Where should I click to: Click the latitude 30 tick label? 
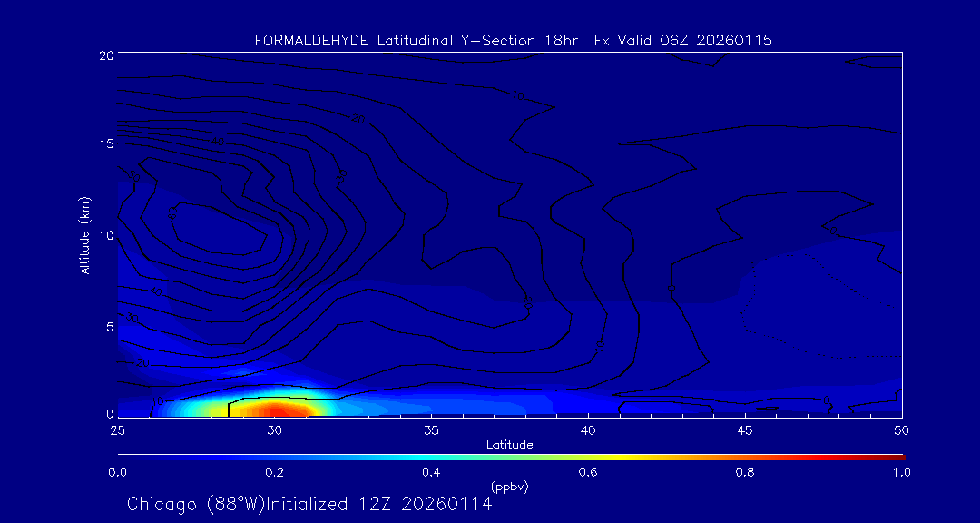[274, 429]
